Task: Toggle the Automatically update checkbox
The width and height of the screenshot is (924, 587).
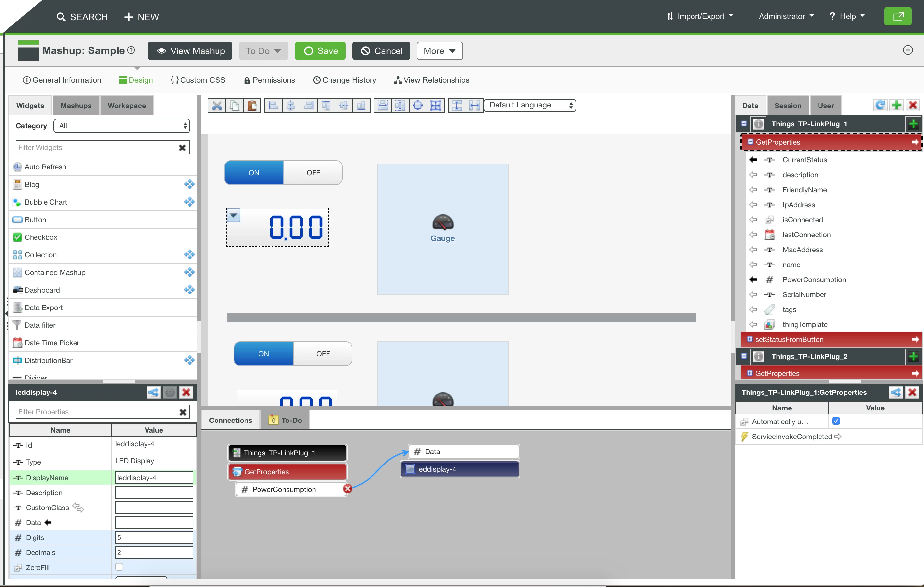Action: (x=836, y=421)
